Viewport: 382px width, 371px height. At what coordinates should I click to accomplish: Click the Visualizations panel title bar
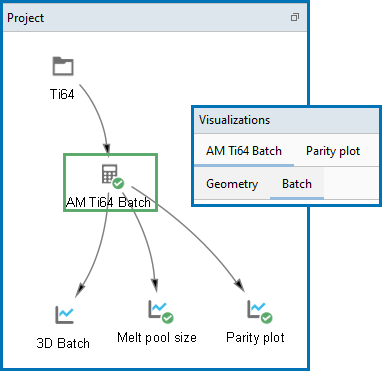pos(286,120)
